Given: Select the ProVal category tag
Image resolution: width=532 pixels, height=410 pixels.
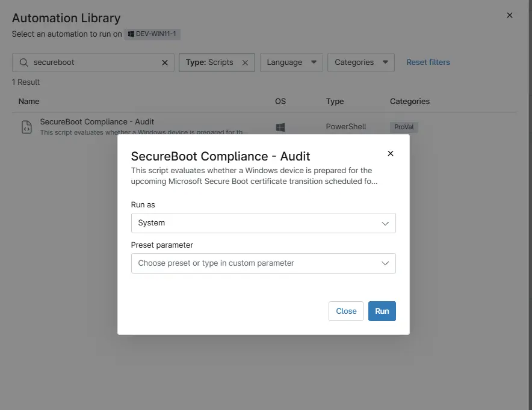Looking at the screenshot, I should pyautogui.click(x=404, y=127).
